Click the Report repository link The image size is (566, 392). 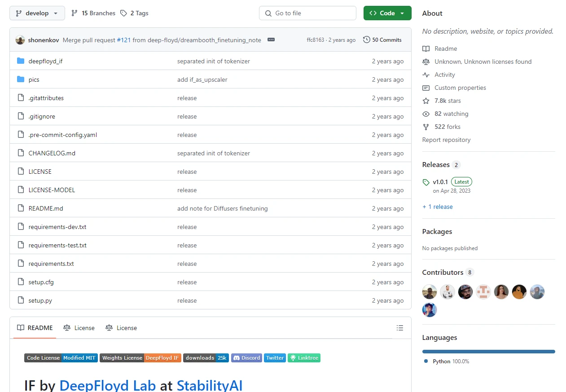click(x=446, y=140)
